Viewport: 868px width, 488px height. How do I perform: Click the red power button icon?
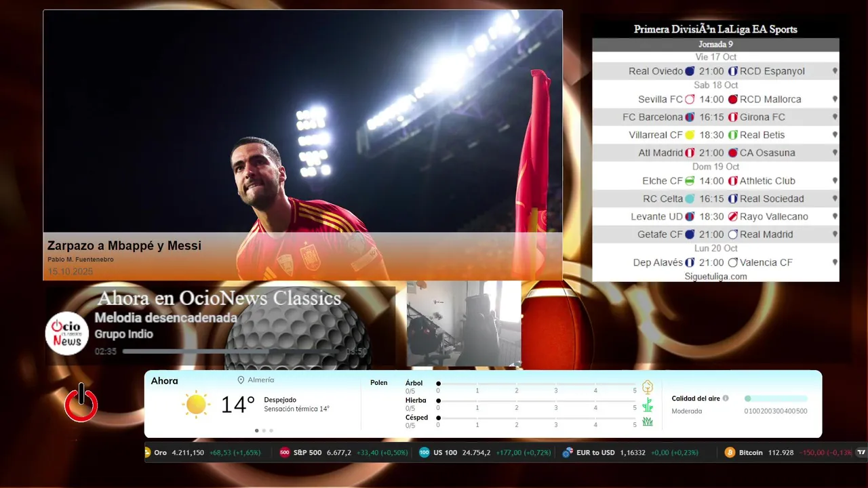(81, 403)
